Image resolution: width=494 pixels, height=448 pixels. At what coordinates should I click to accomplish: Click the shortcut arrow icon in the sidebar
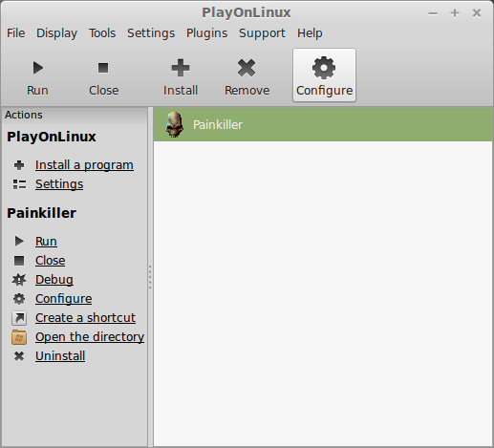point(19,318)
